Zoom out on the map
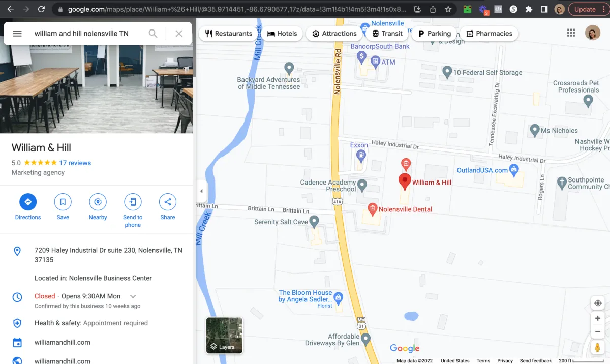Viewport: 610px width, 364px height. [x=598, y=332]
